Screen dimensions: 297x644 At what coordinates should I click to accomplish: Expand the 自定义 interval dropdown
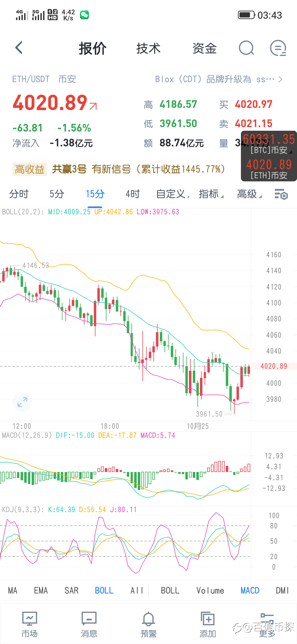click(x=173, y=194)
